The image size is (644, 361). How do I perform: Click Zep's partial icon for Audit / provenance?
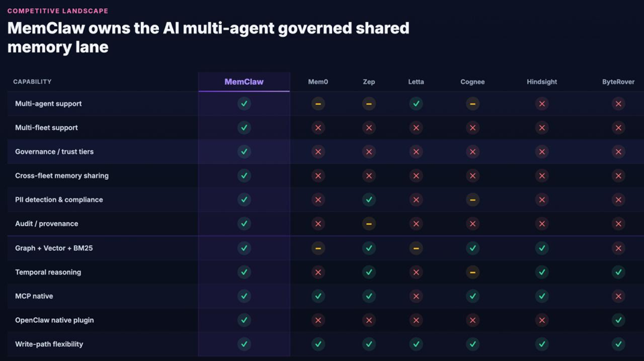click(369, 224)
